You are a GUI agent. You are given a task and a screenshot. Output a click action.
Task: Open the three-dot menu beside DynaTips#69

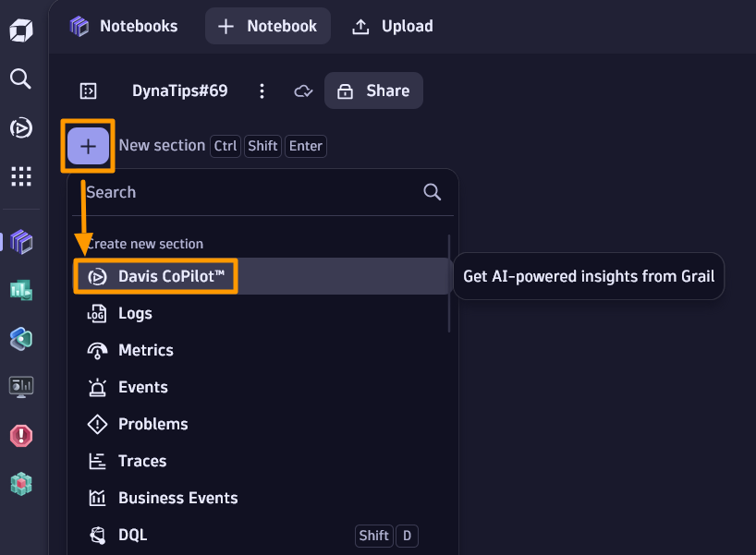point(262,90)
